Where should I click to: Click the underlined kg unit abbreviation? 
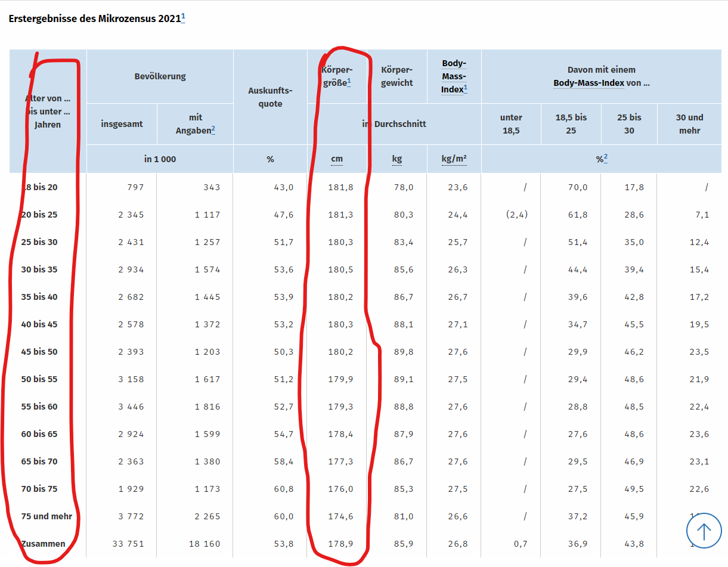click(396, 159)
